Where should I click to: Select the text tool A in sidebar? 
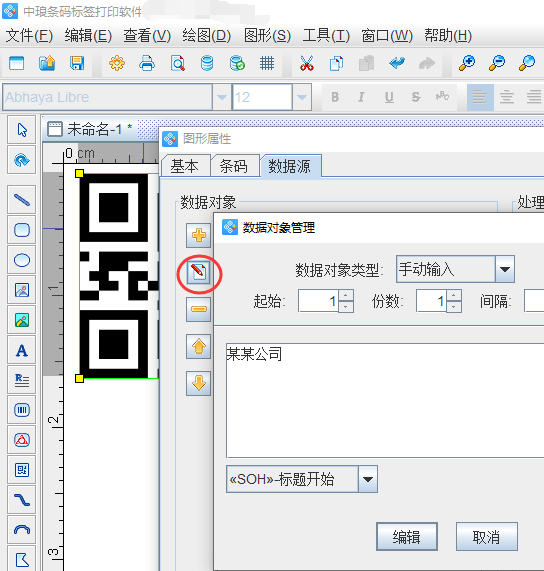22,350
